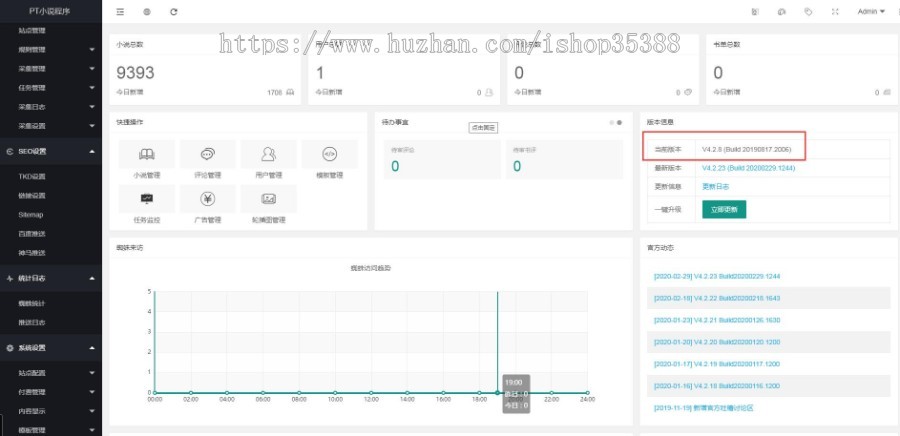Expand the 规则管理 sidebar menu
Viewport: 900px width, 436px height.
(92, 50)
